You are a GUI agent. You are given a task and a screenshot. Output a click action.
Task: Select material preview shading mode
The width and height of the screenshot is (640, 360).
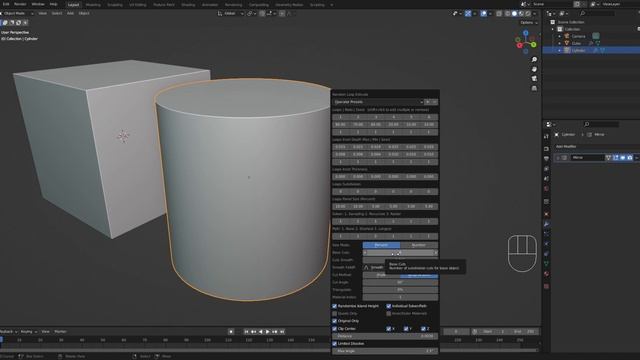[x=521, y=13]
